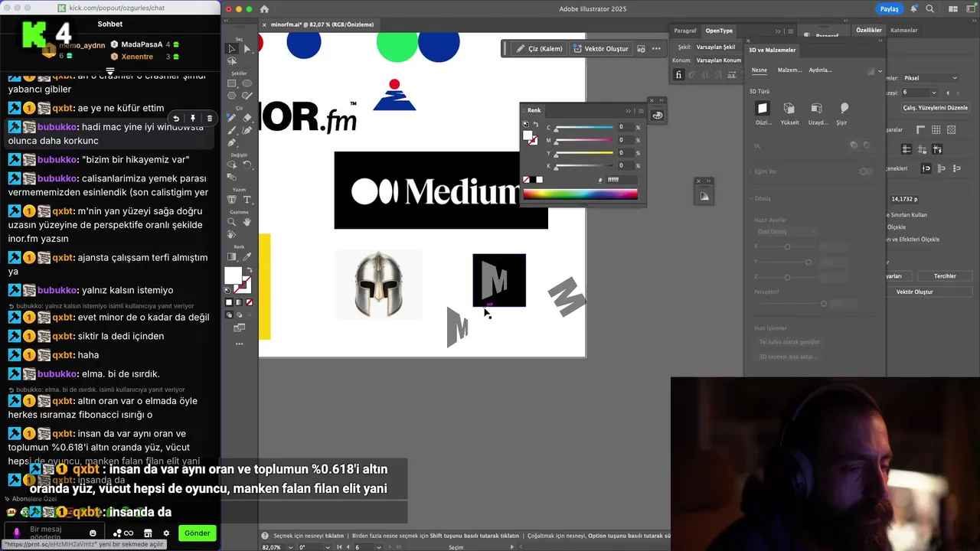980x551 pixels.
Task: Select the minorfm.ai document tab
Action: coord(322,24)
